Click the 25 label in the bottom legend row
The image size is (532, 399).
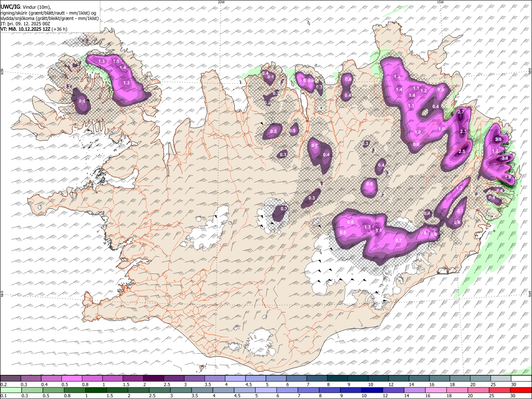coord(491,396)
